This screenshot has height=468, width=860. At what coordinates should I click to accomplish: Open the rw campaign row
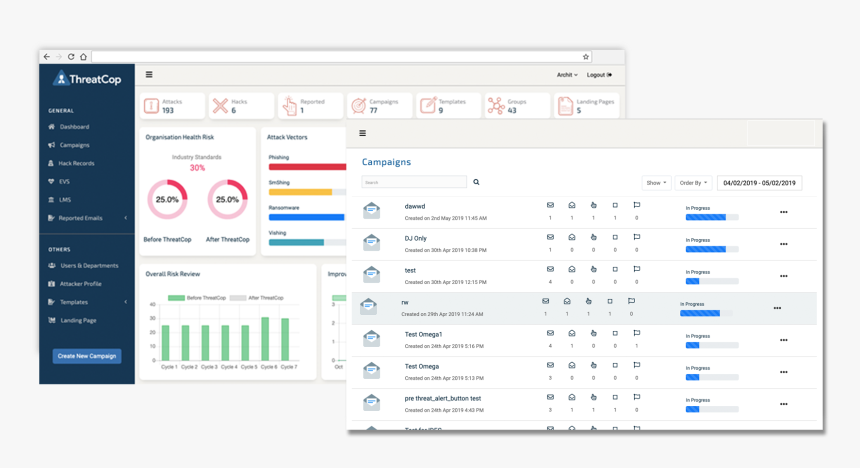pos(584,308)
